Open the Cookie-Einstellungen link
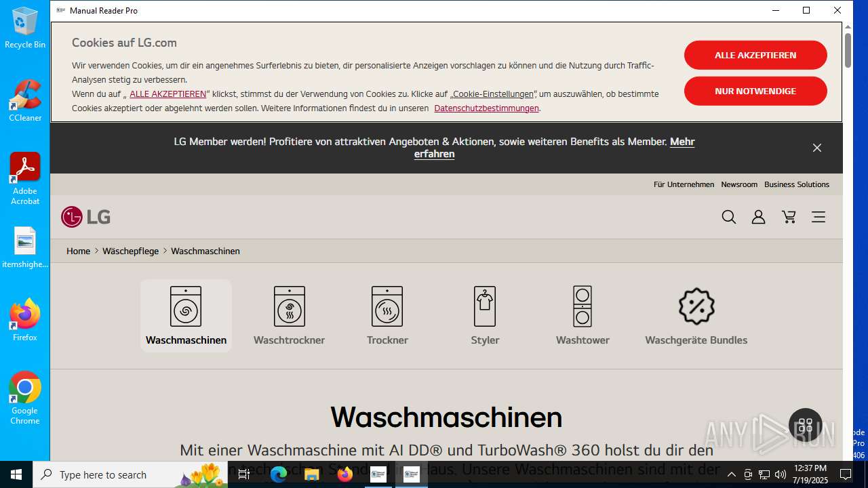868x488 pixels. pyautogui.click(x=493, y=94)
